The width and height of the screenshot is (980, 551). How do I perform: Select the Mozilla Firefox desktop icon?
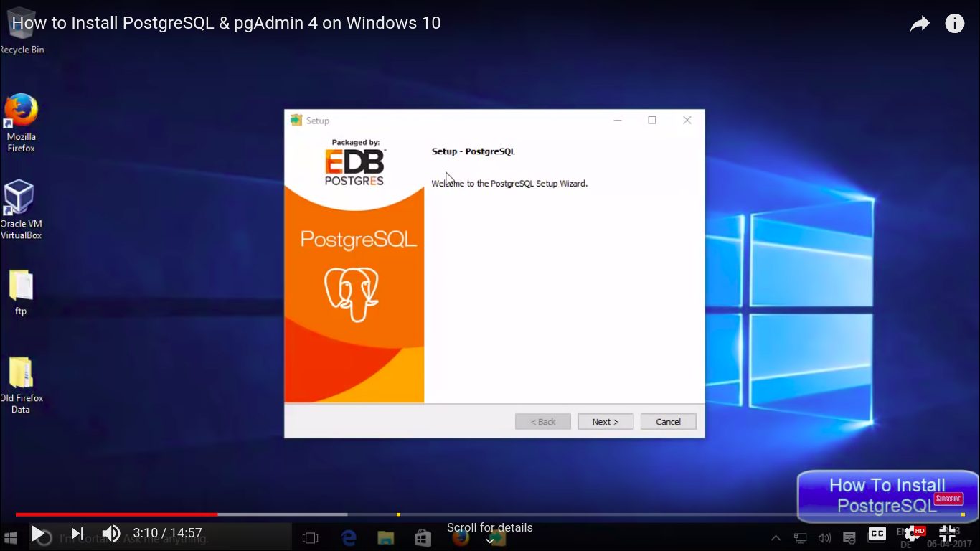21,123
